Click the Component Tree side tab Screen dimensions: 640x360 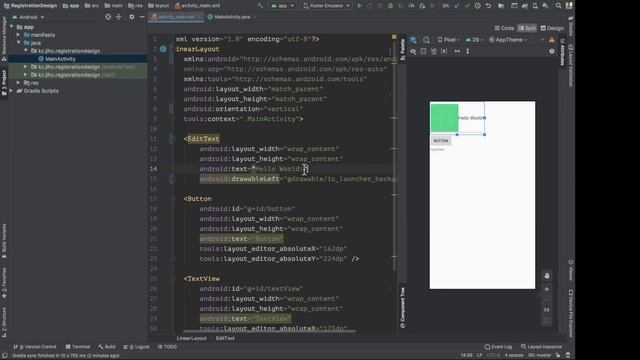pos(402,307)
